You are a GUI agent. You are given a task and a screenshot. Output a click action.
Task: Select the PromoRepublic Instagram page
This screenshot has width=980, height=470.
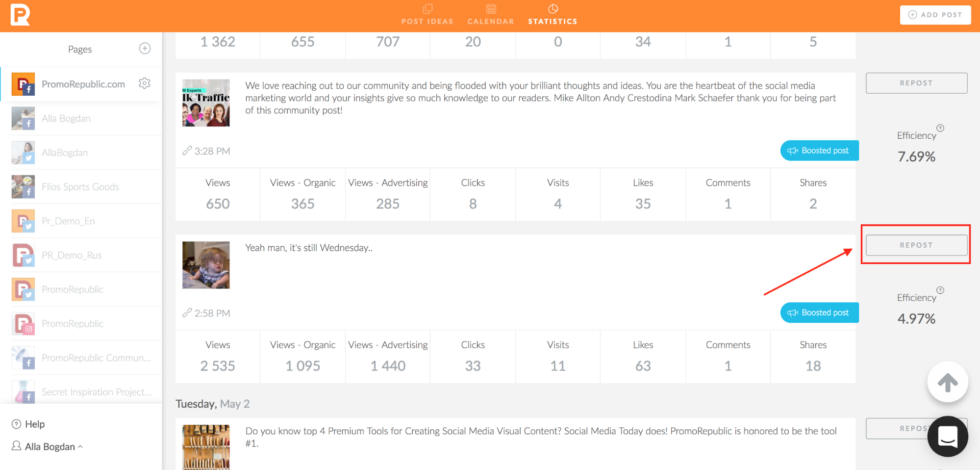pyautogui.click(x=81, y=324)
